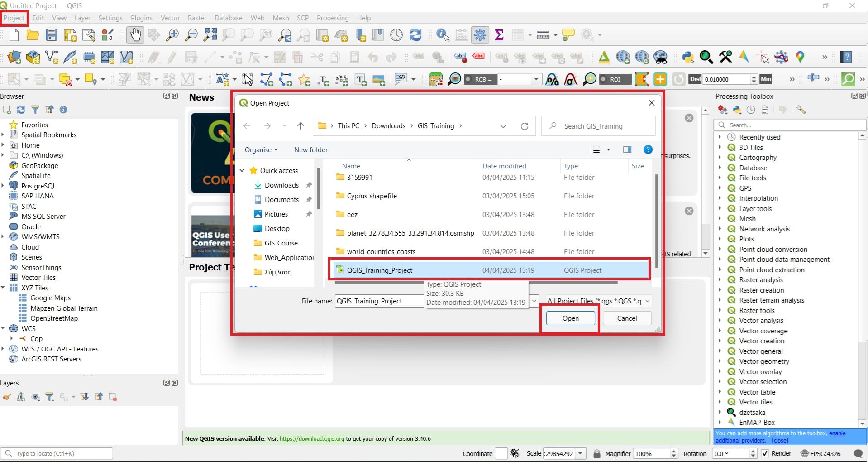Click the Temporal Controller clock icon

pos(396,35)
